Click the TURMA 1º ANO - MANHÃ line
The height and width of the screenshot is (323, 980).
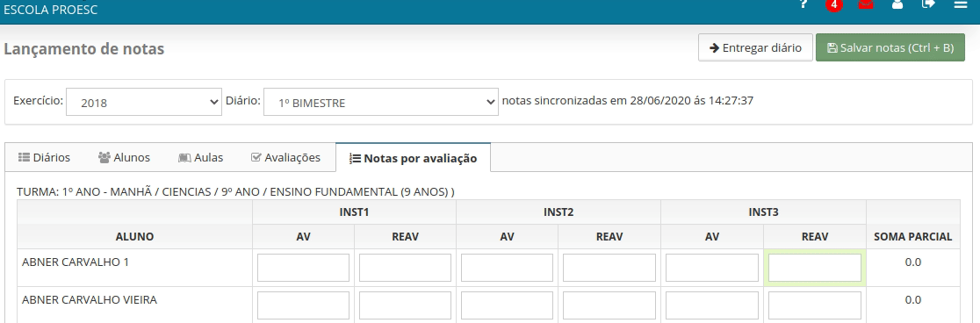235,192
